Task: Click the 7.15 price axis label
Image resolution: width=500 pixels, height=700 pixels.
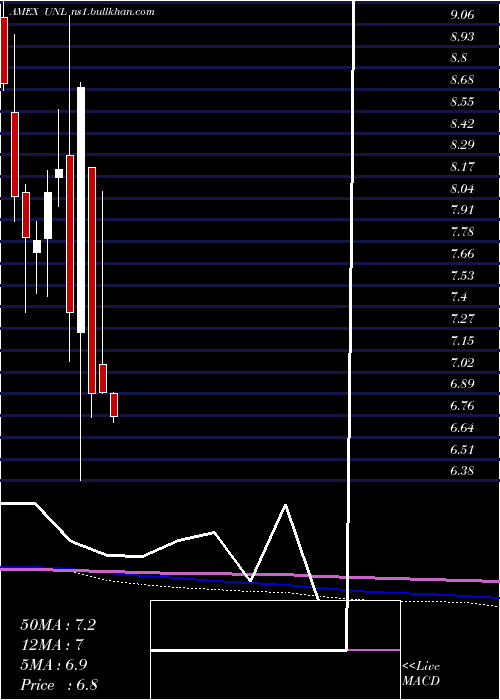Action: (462, 341)
